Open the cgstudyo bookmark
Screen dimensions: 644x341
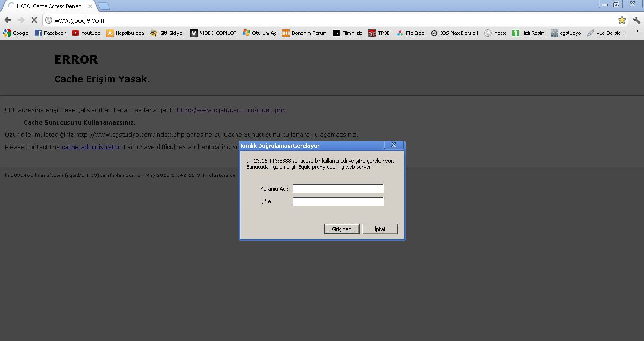coord(566,33)
